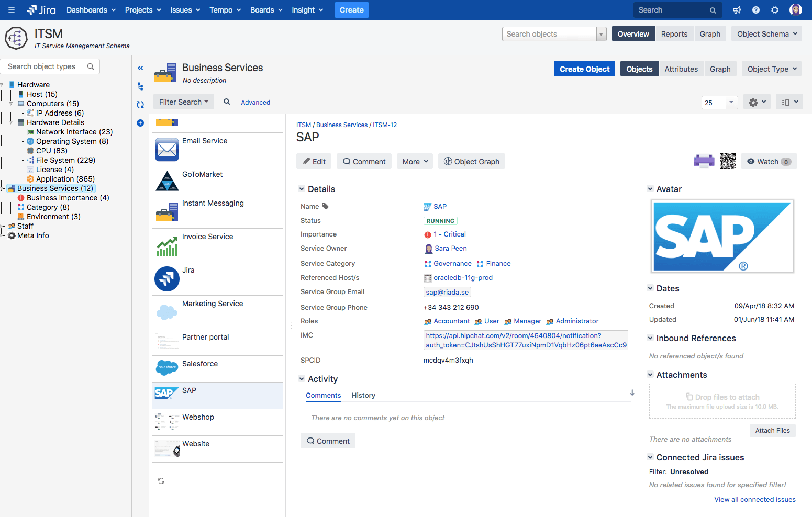
Task: Open the Object Type dropdown
Action: pyautogui.click(x=772, y=69)
